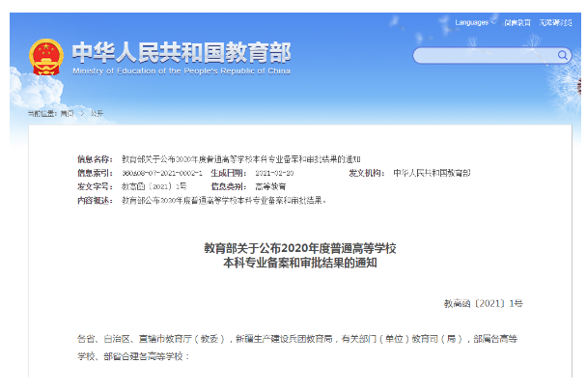Click the 发文机构 issuing agency value
Viewport: 587px width, 392px height.
pos(432,172)
